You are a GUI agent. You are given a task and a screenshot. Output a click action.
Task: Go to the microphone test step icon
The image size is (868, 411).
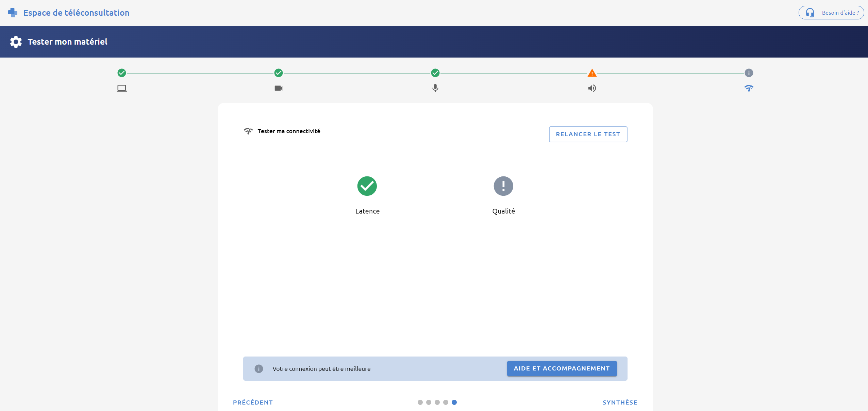(x=435, y=88)
